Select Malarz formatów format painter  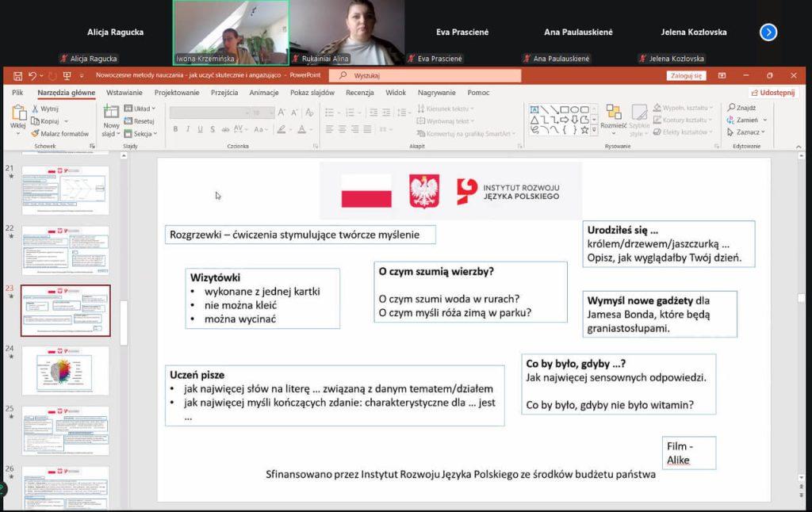point(60,134)
